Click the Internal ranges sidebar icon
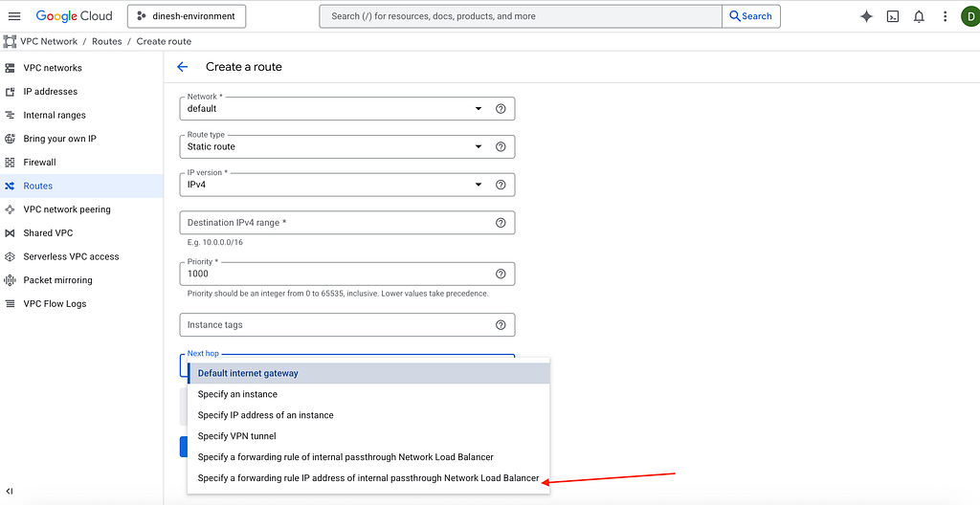 pyautogui.click(x=10, y=115)
